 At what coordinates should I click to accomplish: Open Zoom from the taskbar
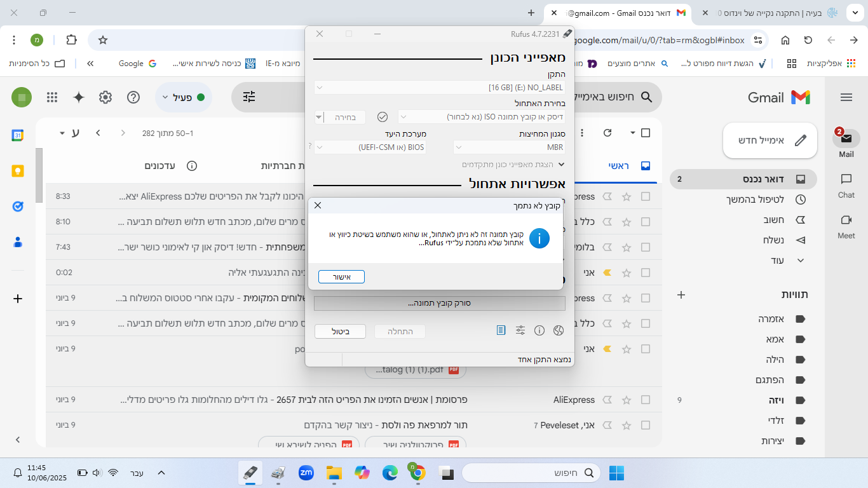tap(306, 473)
